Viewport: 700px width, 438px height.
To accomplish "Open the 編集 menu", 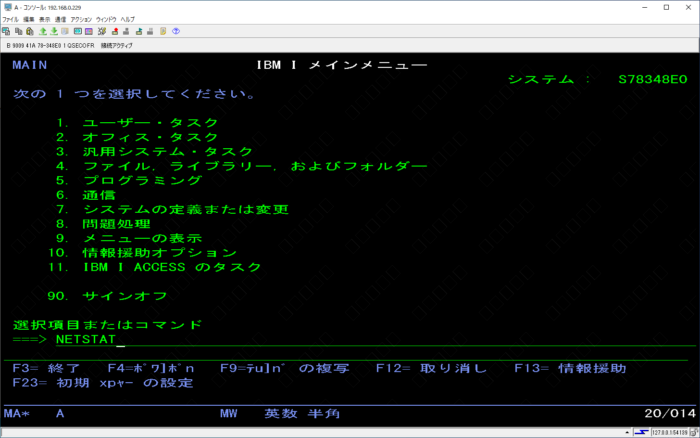I will [x=29, y=20].
